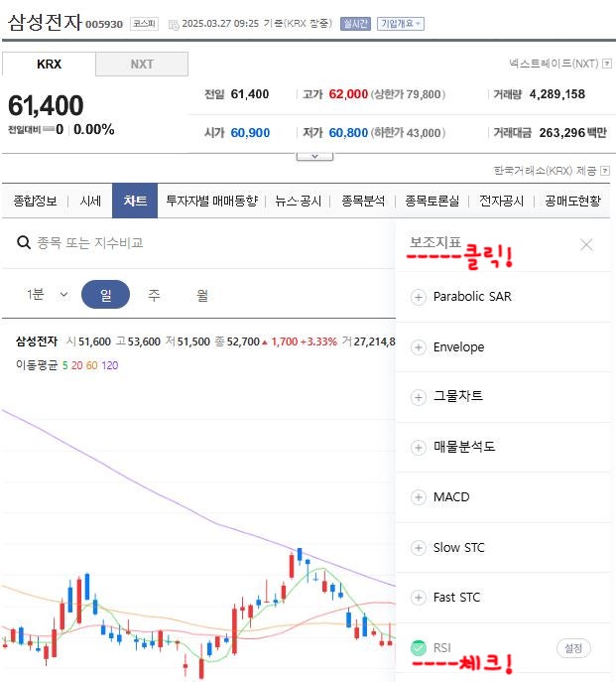Viewport: 616px width, 682px height.
Task: Add the Parabolic SAR indicator plus icon
Action: coord(418,297)
